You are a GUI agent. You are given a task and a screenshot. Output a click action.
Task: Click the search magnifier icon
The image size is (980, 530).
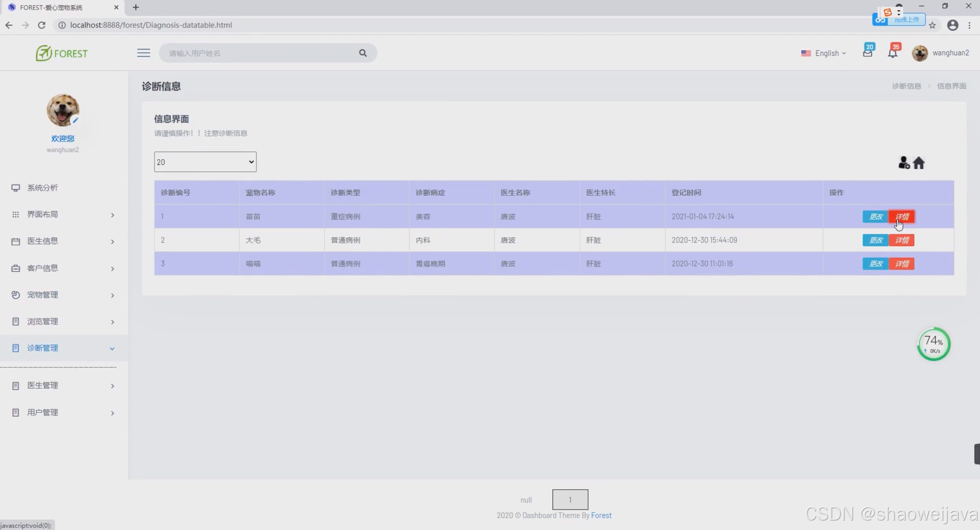click(x=363, y=53)
